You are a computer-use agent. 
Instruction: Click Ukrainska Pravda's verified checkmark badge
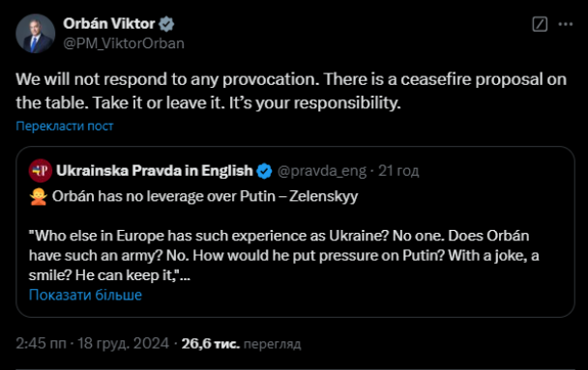264,171
